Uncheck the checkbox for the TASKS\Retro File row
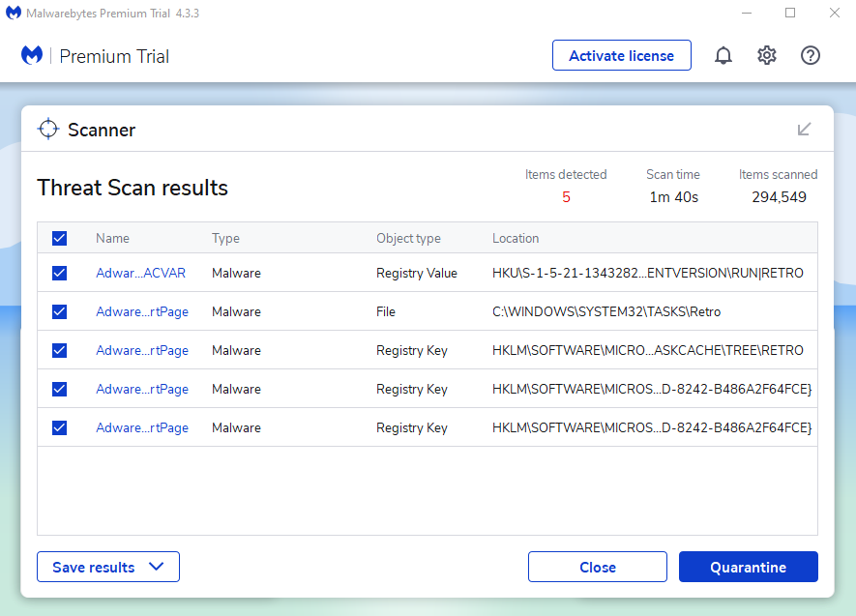The width and height of the screenshot is (856, 616). tap(60, 311)
